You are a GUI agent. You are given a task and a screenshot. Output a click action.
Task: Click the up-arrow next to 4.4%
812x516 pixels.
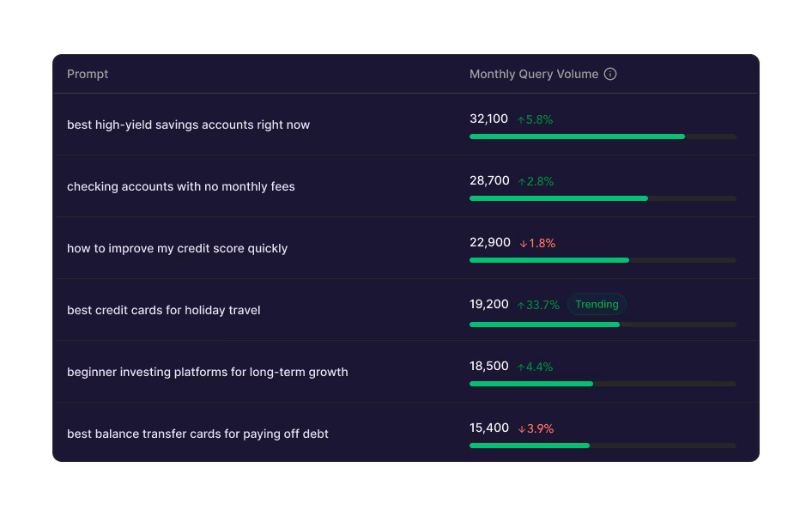520,366
